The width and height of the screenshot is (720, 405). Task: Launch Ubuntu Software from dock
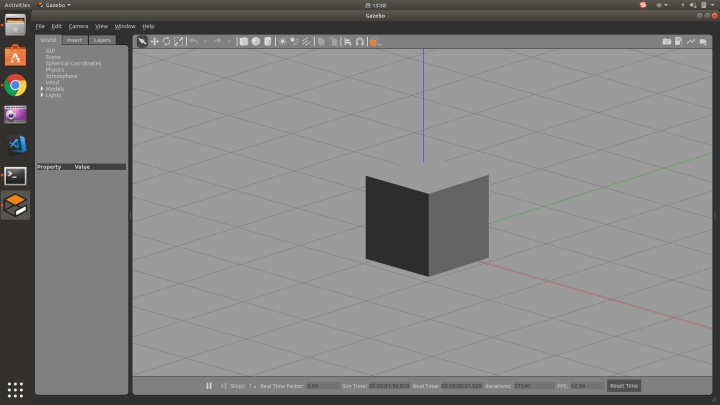[15, 56]
